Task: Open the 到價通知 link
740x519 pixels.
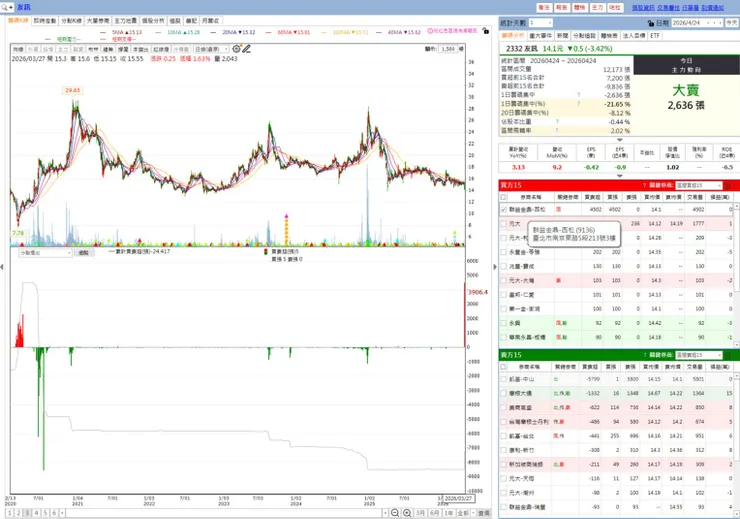Action: [x=712, y=8]
